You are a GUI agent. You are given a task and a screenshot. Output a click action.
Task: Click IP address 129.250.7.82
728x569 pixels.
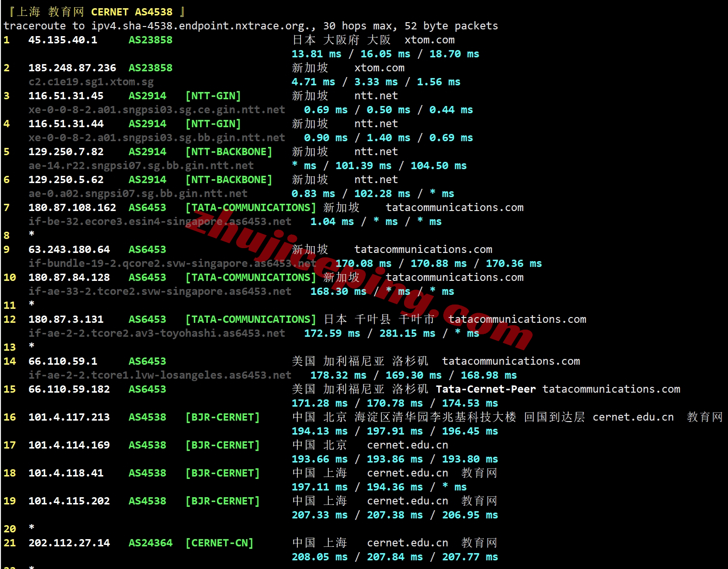tap(66, 151)
